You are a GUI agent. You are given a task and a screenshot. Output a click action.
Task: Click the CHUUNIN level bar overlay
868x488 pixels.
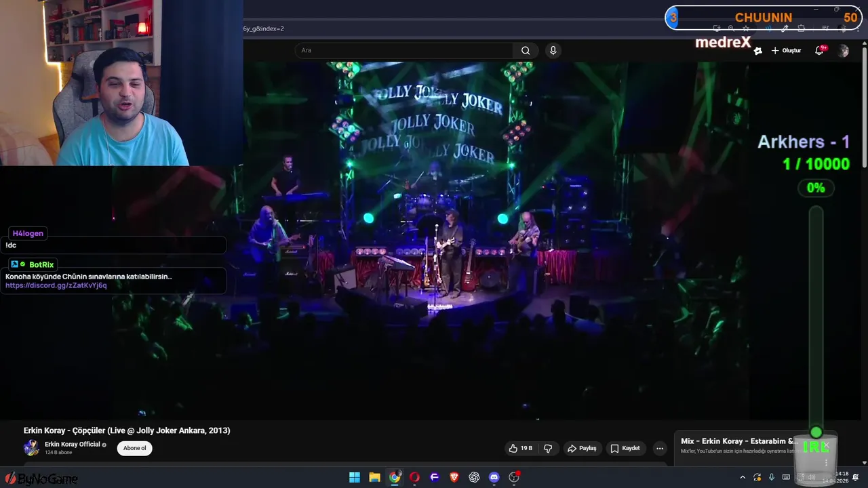764,18
